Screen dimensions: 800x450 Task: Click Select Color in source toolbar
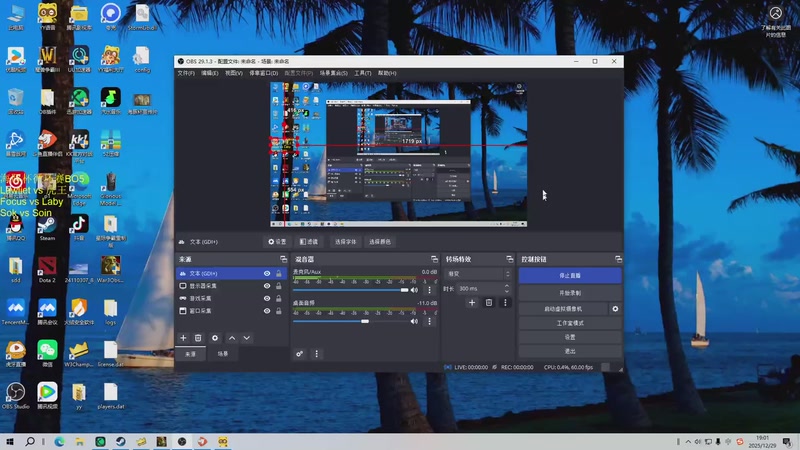pos(380,242)
